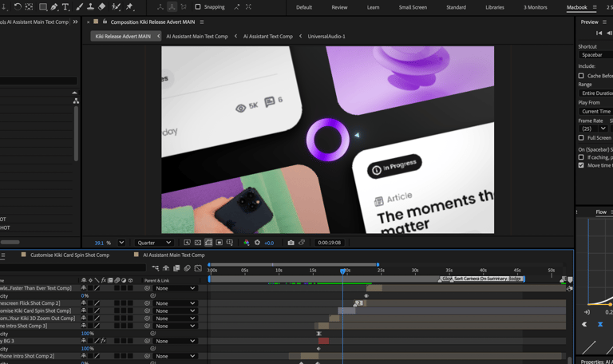Select the Rotation (undo-arrow) tool
The width and height of the screenshot is (613, 364).
[x=18, y=6]
